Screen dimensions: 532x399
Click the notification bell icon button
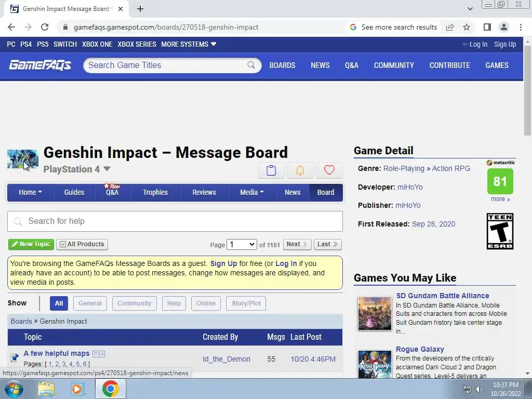pyautogui.click(x=300, y=170)
